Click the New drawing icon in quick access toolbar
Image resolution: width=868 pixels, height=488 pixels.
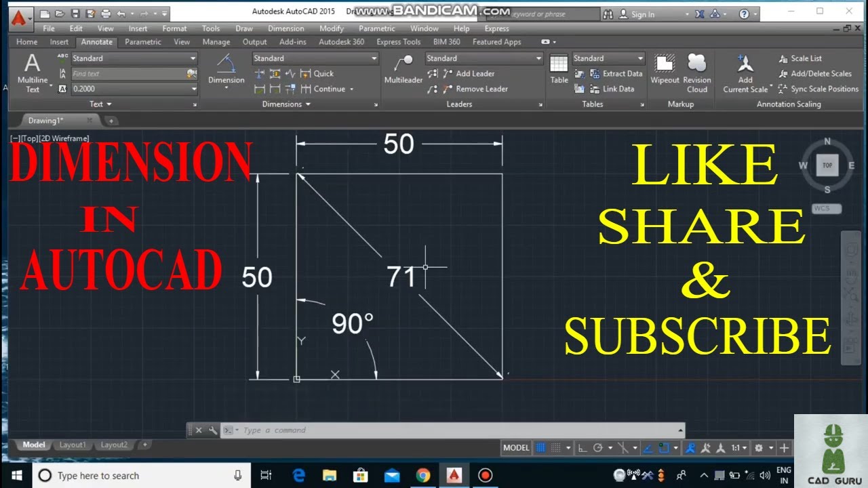45,14
